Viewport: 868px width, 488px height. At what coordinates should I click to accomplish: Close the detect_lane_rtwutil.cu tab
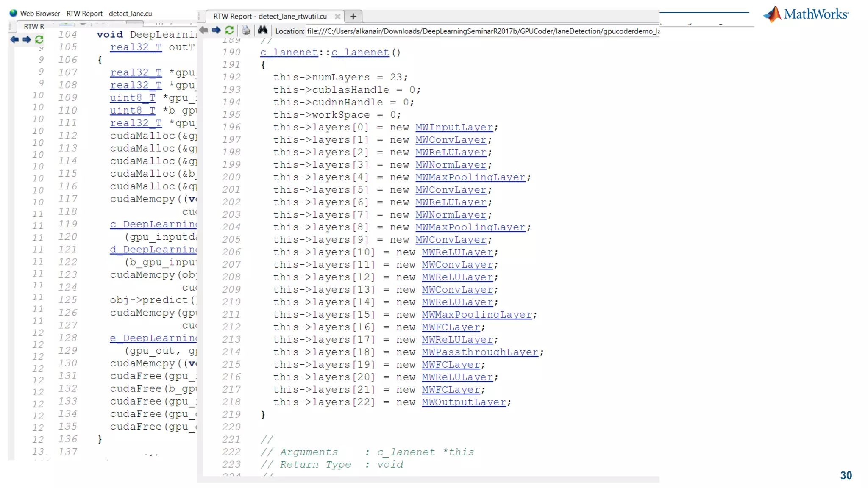click(337, 17)
